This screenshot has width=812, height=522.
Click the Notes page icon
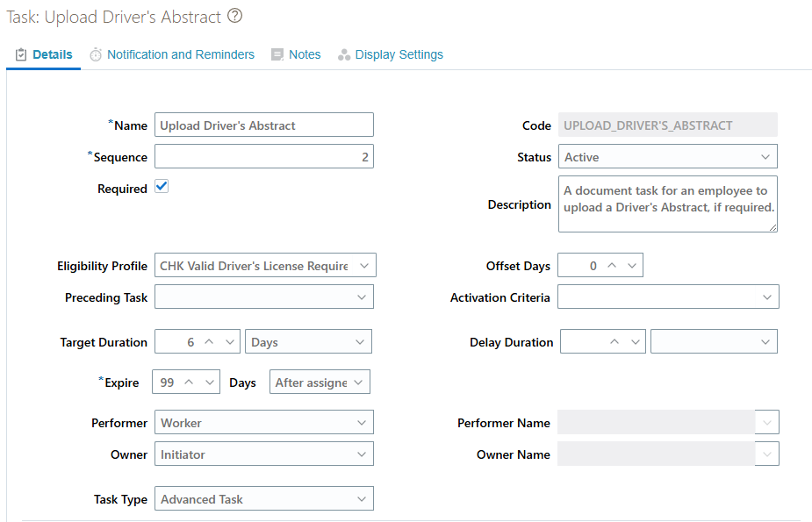pyautogui.click(x=277, y=54)
